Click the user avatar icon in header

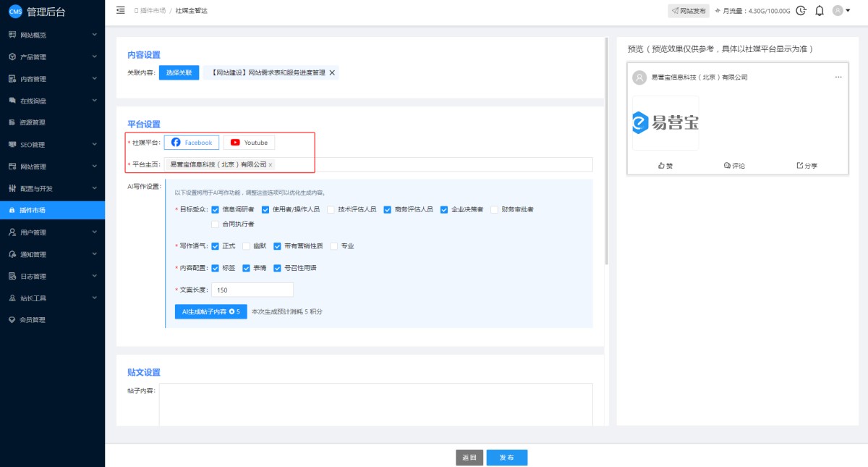838,10
